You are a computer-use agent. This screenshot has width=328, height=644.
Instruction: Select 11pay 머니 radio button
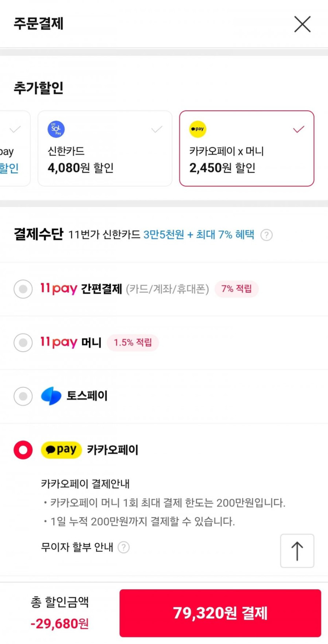[x=23, y=343]
